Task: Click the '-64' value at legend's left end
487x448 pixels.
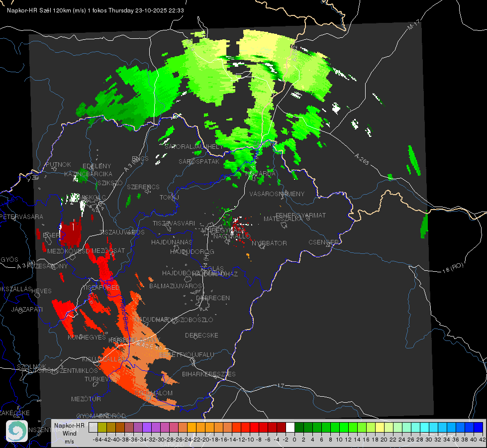Action: tap(97, 440)
